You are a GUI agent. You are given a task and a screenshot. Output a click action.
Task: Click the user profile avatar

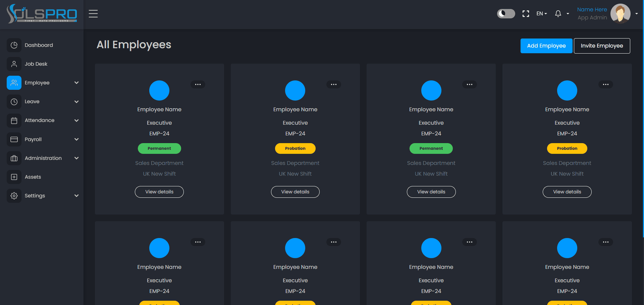[x=620, y=14]
